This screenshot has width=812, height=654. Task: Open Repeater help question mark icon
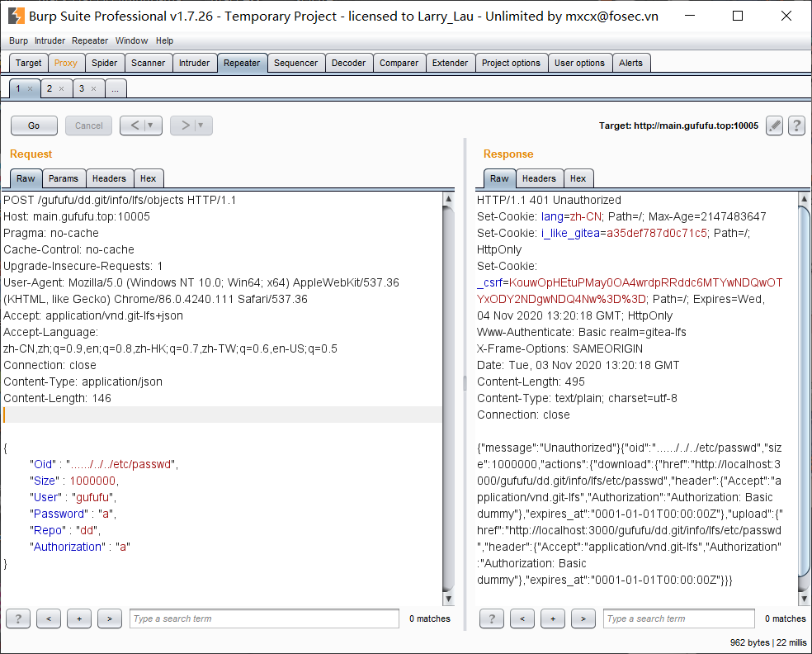point(796,126)
